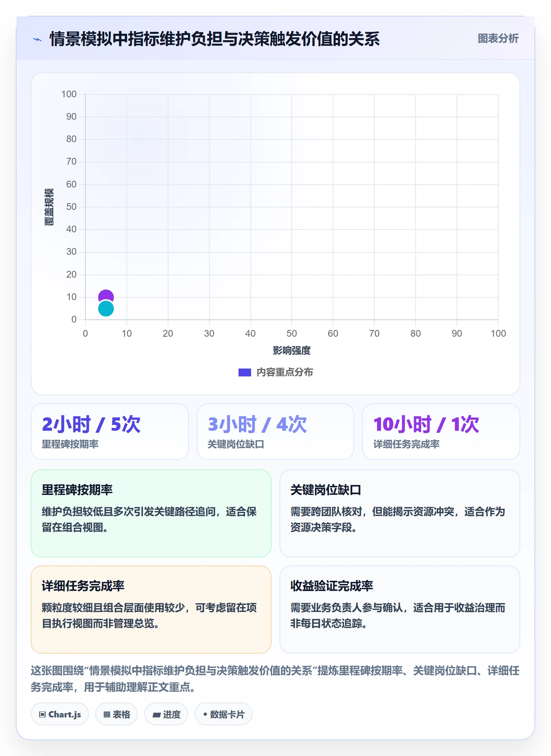Click the 详细任务完成率 label under 10小时 / 1次

[x=407, y=444]
